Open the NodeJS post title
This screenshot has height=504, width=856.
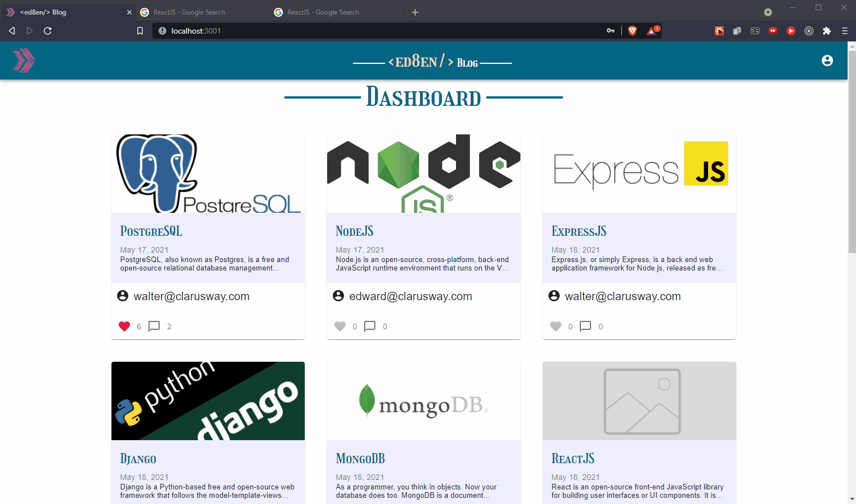tap(355, 231)
